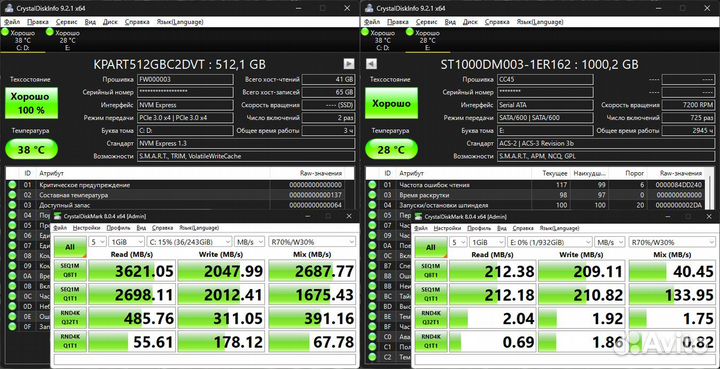Click rotation speed field showing 7200 RPM
This screenshot has height=369, width=720.
(x=688, y=105)
